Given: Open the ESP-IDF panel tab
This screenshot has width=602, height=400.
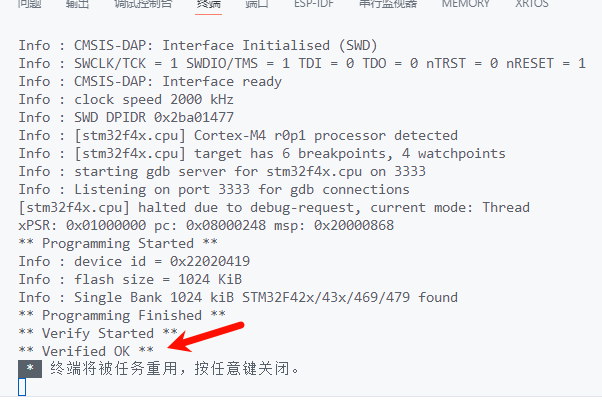Looking at the screenshot, I should [x=314, y=4].
